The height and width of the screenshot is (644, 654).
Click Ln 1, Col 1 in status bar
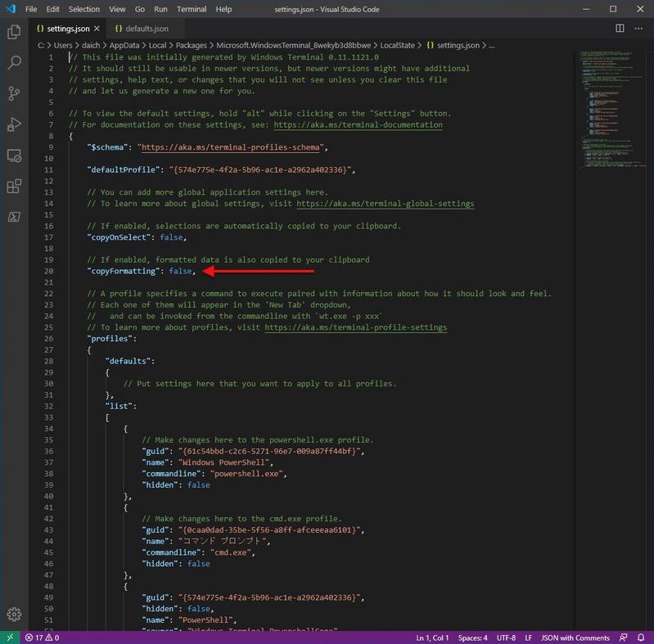coord(432,637)
